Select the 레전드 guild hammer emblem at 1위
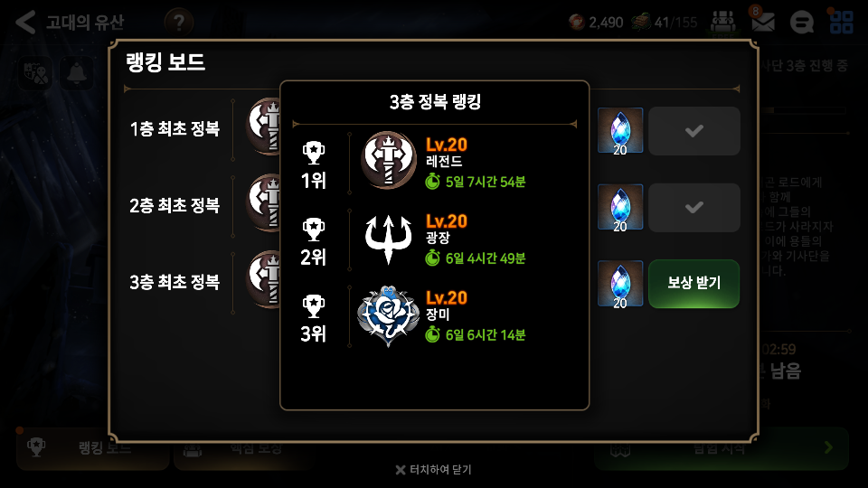This screenshot has height=488, width=868. (x=389, y=161)
